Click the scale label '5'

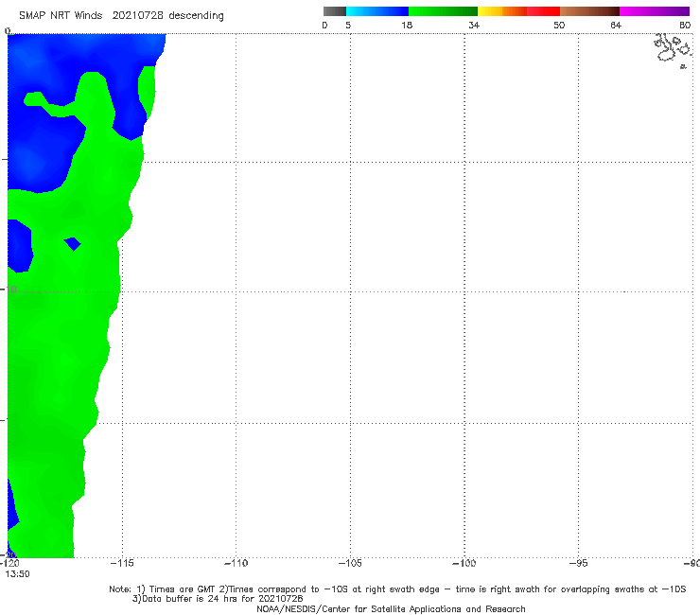coord(348,26)
